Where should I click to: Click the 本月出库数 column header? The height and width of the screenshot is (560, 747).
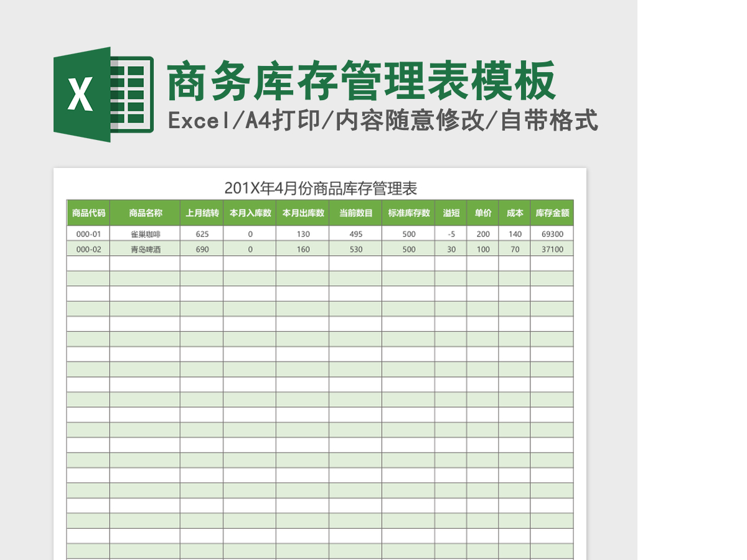303,213
